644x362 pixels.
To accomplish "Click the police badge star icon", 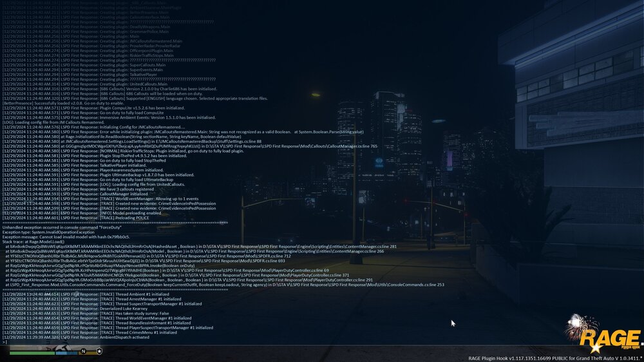I will click(x=99, y=351).
